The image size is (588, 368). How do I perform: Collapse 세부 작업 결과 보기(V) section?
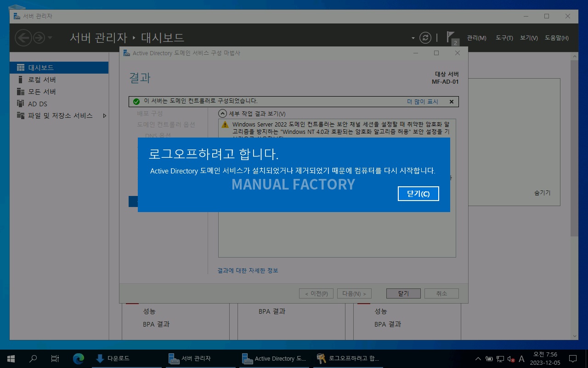(x=222, y=113)
